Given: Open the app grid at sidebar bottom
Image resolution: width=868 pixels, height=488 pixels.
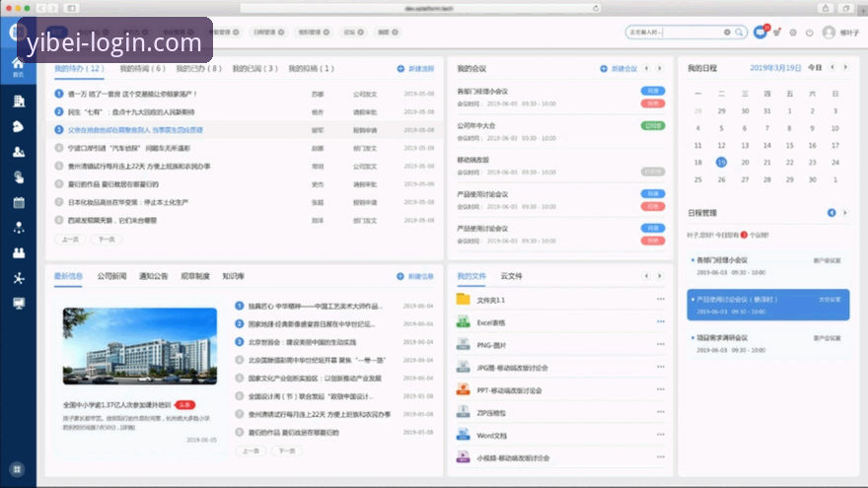Looking at the screenshot, I should click(x=17, y=469).
